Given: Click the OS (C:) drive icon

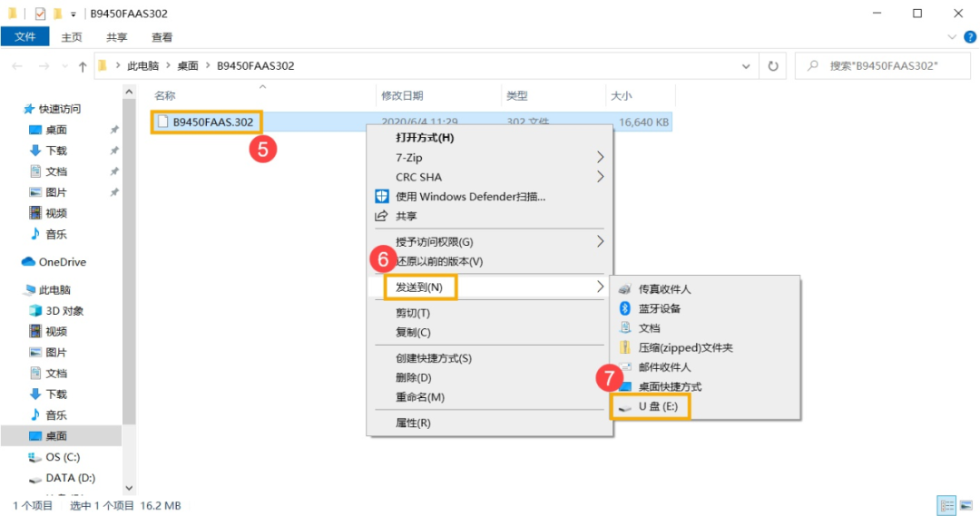Looking at the screenshot, I should [35, 457].
